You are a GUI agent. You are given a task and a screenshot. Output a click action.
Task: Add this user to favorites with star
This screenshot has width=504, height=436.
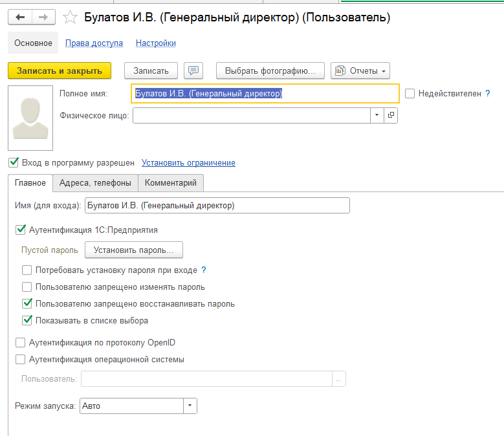point(72,17)
